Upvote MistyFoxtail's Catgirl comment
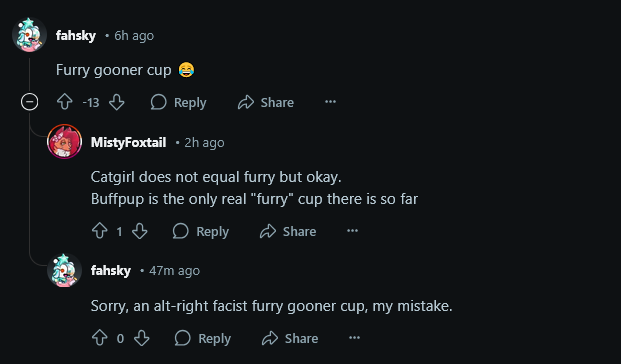Viewport: 621px width, 364px height. [99, 231]
